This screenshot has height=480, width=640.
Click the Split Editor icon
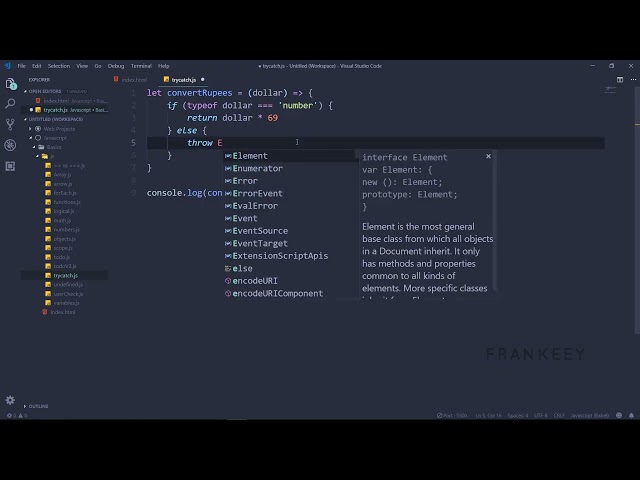[x=620, y=80]
